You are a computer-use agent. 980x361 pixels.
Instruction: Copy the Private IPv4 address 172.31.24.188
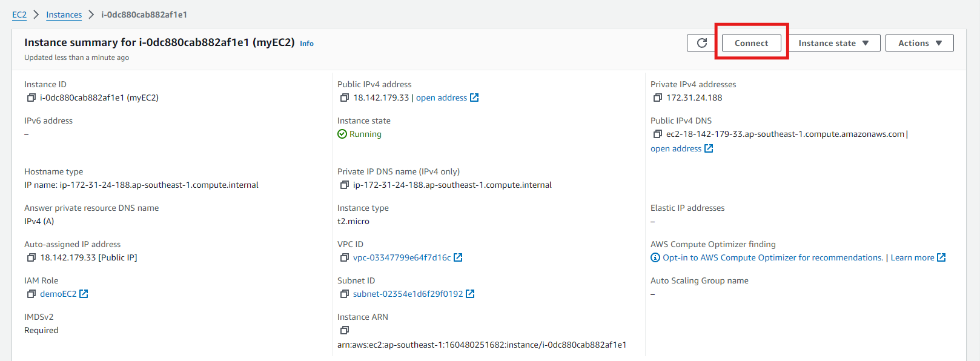(x=658, y=98)
